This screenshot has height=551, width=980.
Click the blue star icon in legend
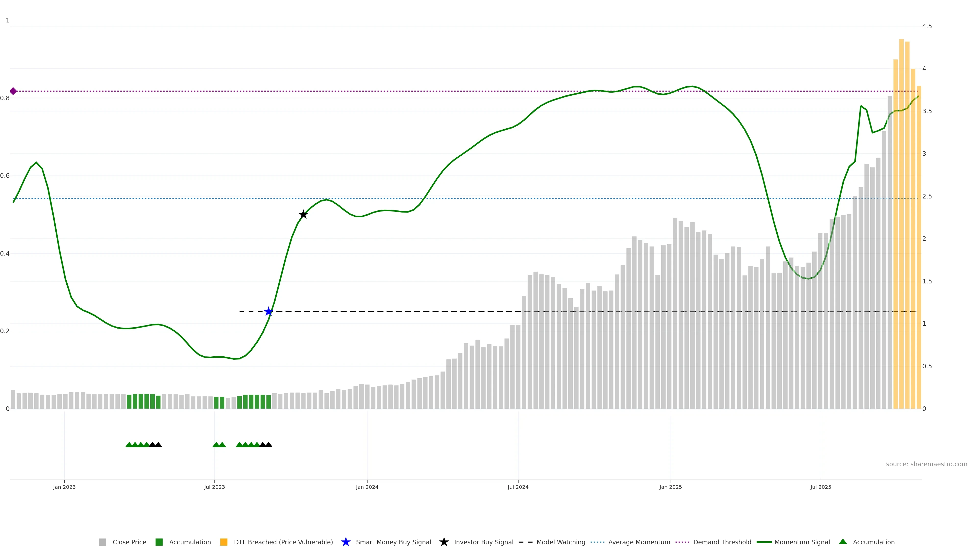click(346, 542)
